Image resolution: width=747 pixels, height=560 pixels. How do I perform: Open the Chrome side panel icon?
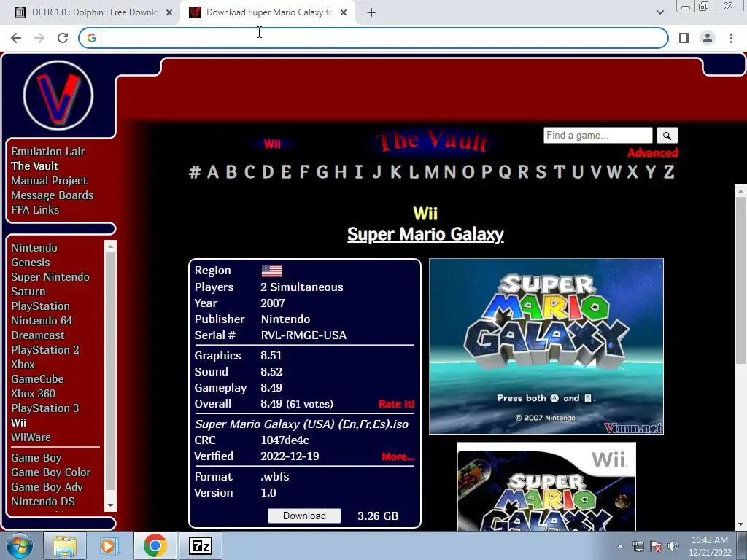click(684, 38)
